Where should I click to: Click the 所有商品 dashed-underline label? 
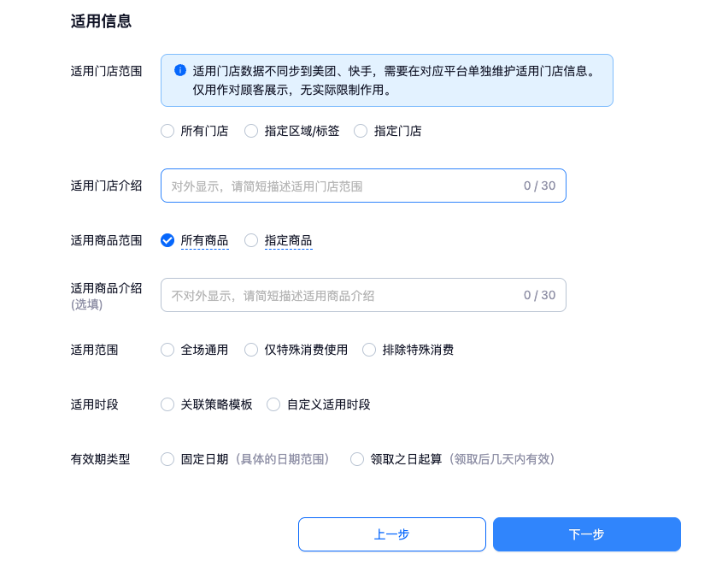pyautogui.click(x=204, y=240)
